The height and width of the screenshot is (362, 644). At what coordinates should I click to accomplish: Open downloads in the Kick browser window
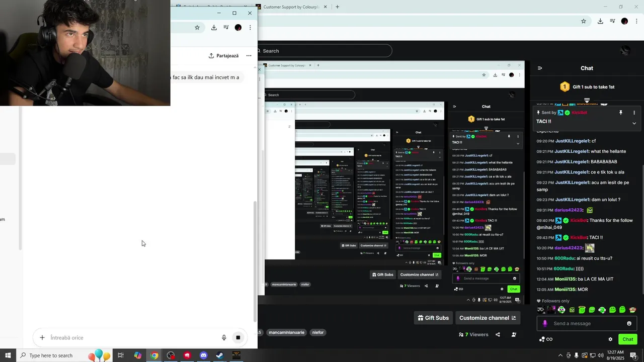pos(600,21)
